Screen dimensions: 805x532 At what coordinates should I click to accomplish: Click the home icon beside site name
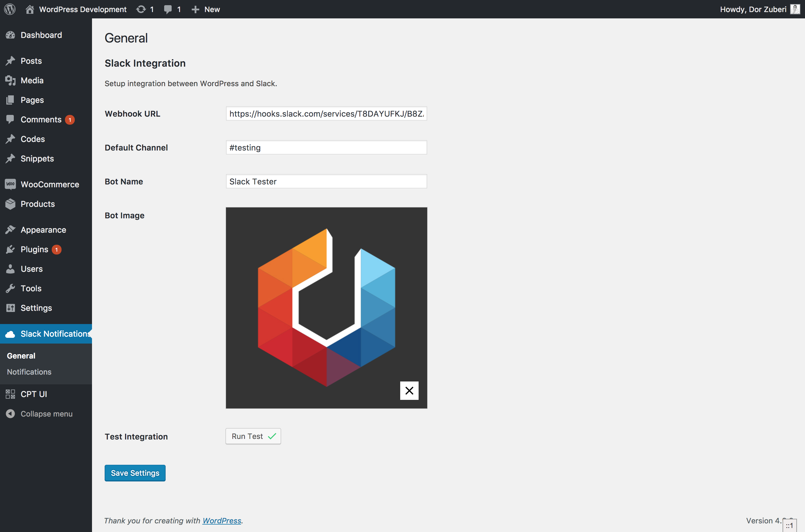(30, 9)
